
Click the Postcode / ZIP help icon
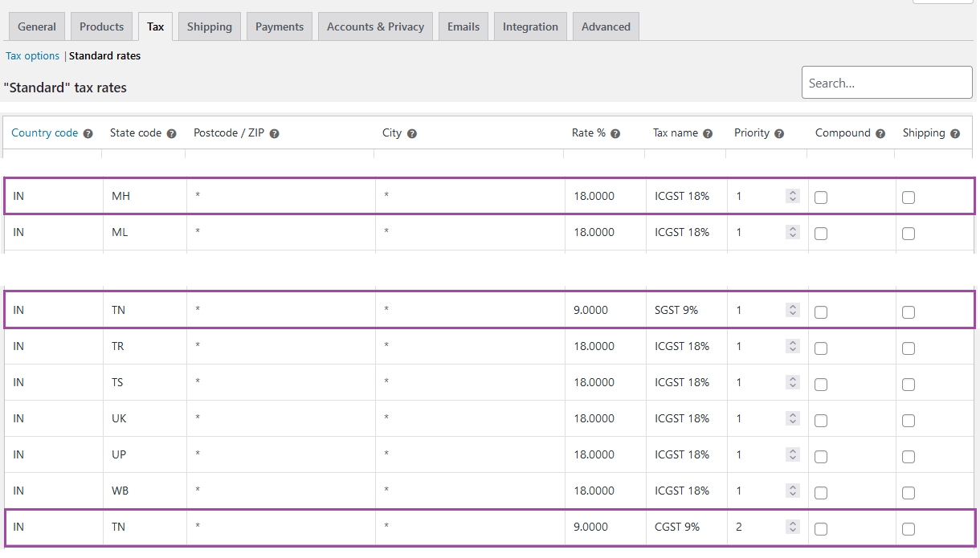pyautogui.click(x=274, y=134)
